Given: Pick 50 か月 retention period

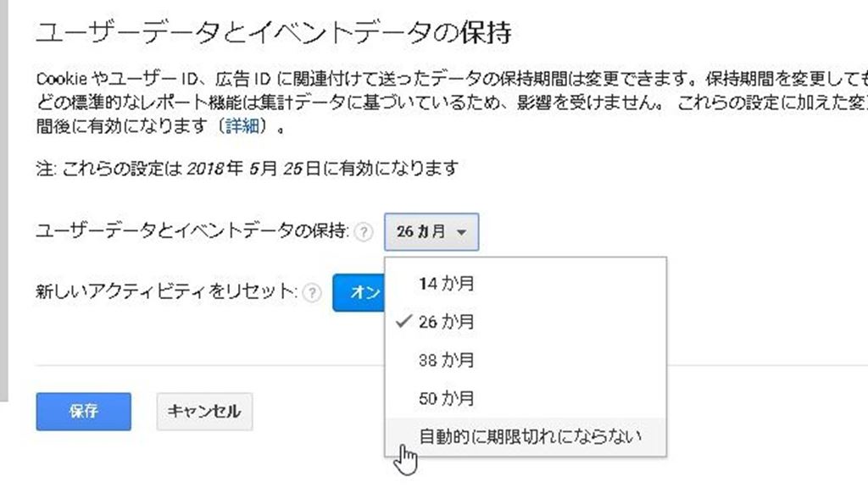Looking at the screenshot, I should (447, 398).
